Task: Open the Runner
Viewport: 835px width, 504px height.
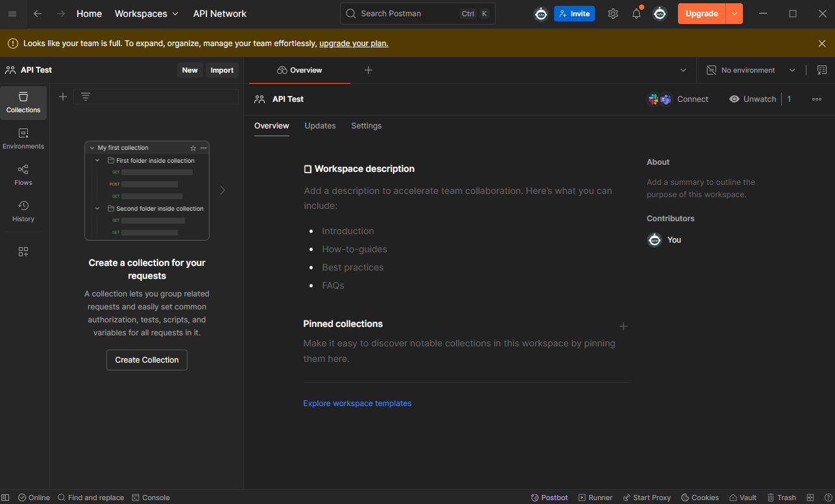Action: pos(595,498)
